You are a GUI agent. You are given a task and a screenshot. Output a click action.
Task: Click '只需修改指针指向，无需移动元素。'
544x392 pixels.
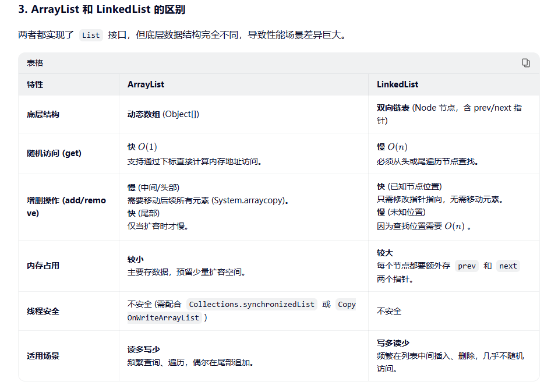(440, 199)
